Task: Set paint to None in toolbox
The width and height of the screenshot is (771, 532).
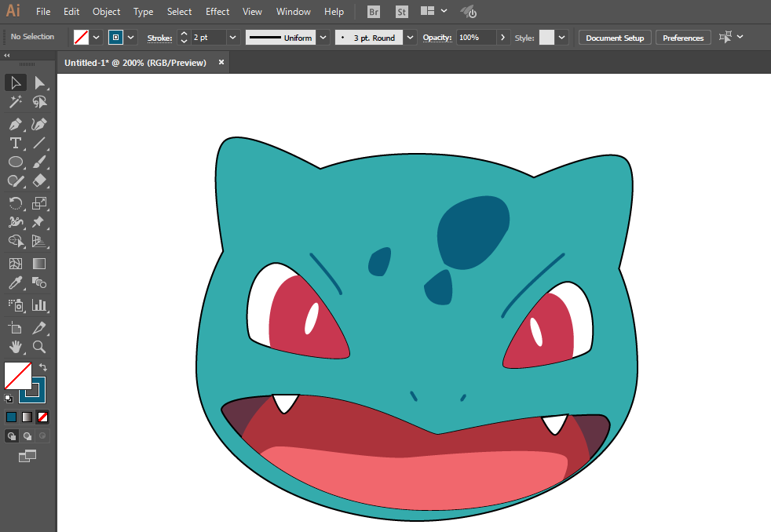Action: 42,417
